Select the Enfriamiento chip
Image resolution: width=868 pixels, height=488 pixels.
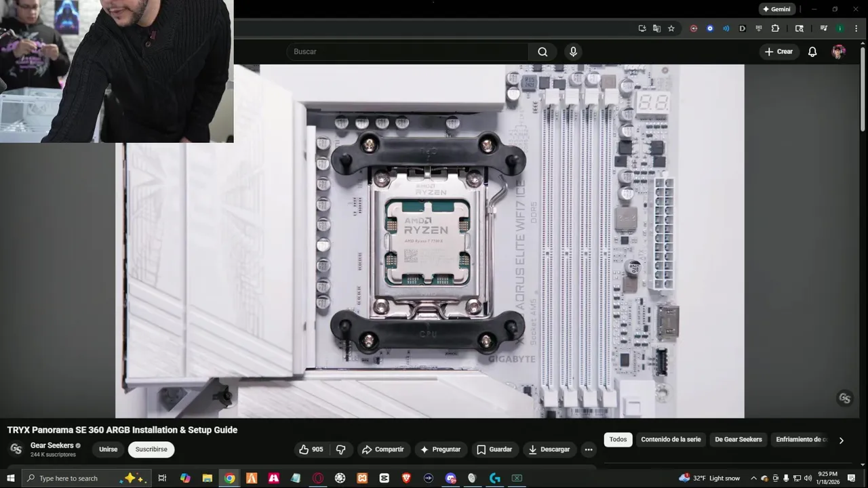[x=802, y=439]
